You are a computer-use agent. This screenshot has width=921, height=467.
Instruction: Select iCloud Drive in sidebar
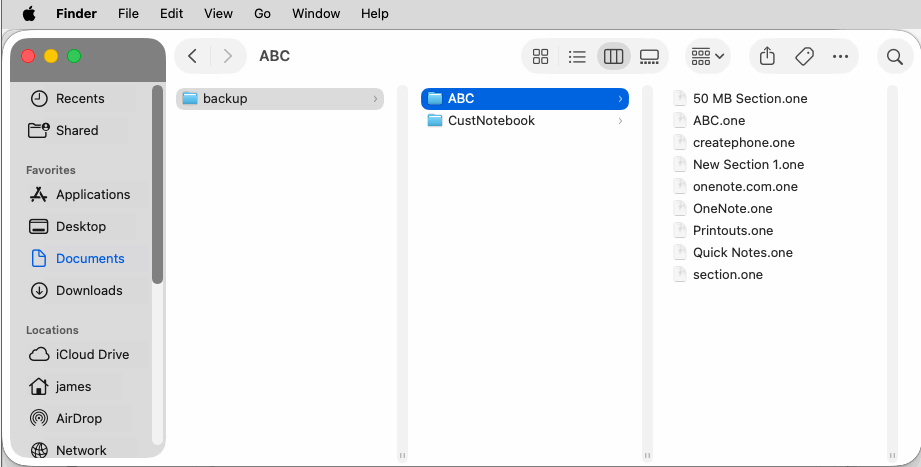(92, 354)
